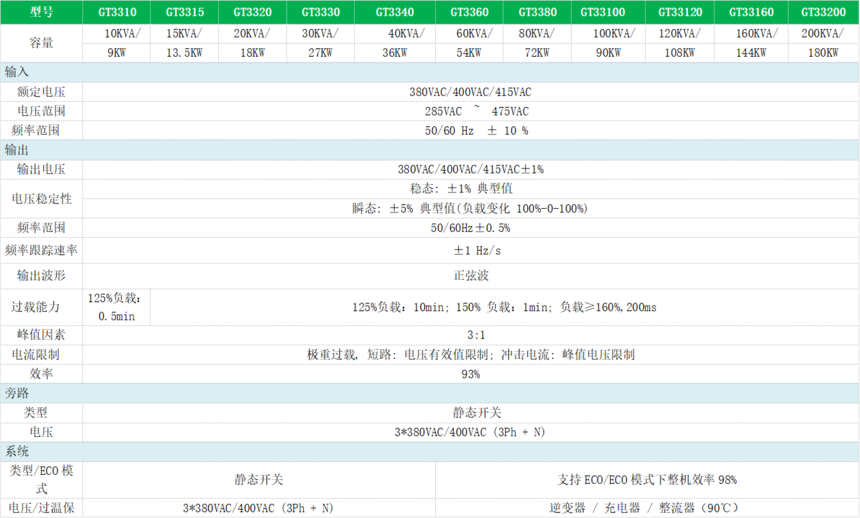This screenshot has height=518, width=860.
Task: Select the 容量 row label
Action: click(40, 44)
